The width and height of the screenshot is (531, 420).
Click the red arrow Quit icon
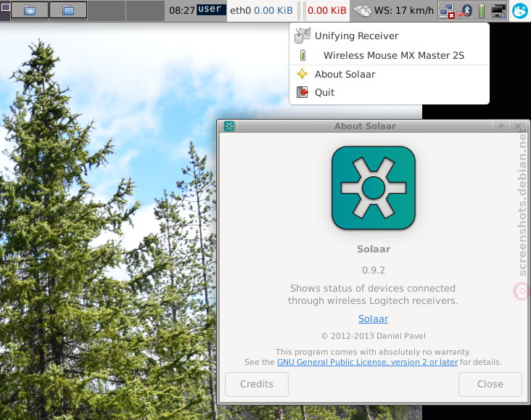pos(302,92)
